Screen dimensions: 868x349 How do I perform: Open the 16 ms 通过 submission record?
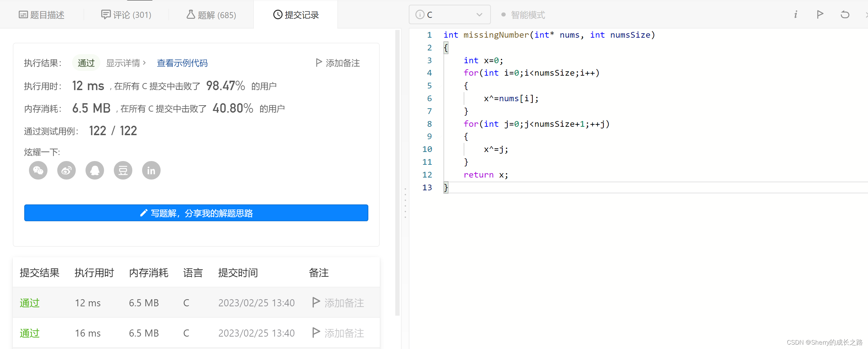point(30,333)
